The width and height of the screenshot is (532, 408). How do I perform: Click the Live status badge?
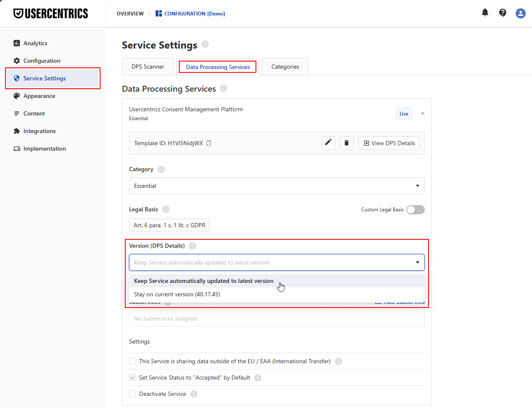[x=404, y=113]
